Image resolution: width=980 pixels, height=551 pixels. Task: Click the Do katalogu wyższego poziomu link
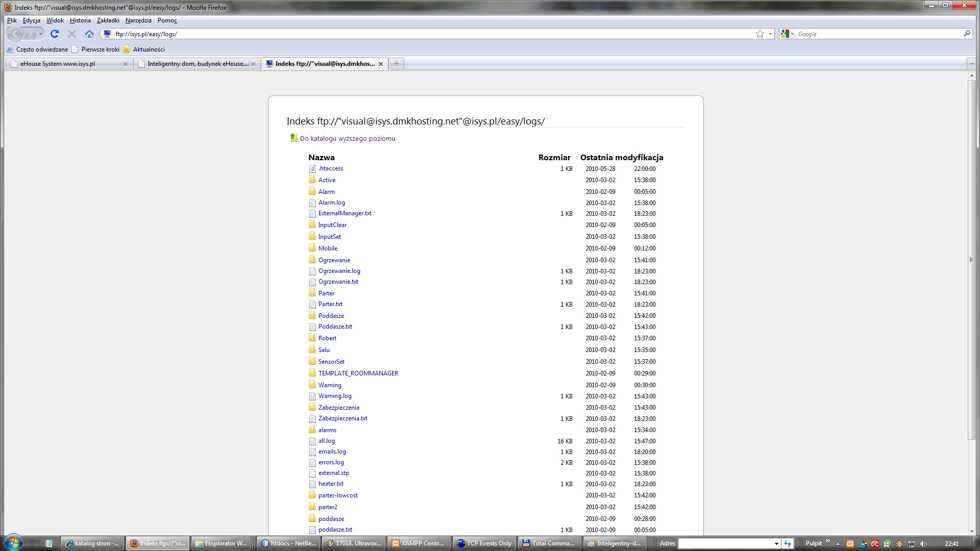pos(347,138)
